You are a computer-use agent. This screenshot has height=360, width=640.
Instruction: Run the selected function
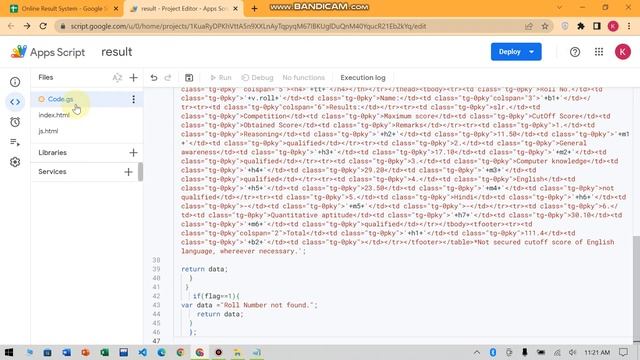[x=220, y=78]
